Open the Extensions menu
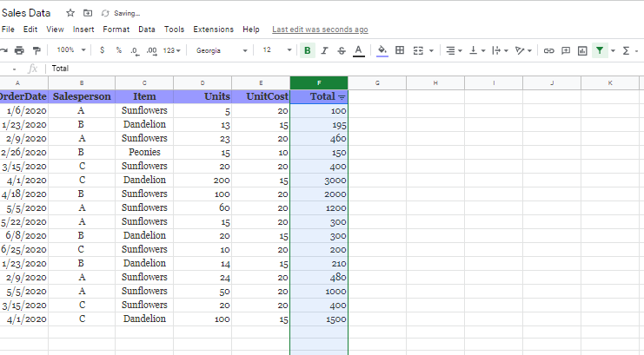Screen dimensions: 644x355 coord(213,30)
